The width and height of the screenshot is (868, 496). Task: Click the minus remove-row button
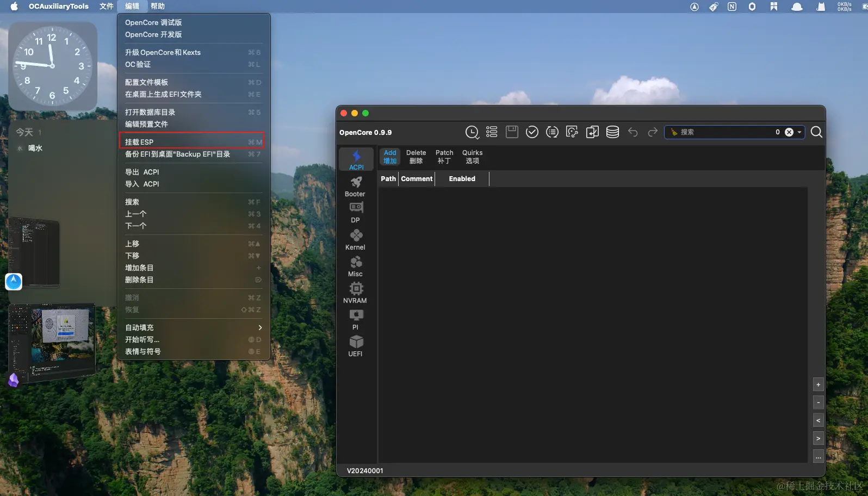point(818,402)
